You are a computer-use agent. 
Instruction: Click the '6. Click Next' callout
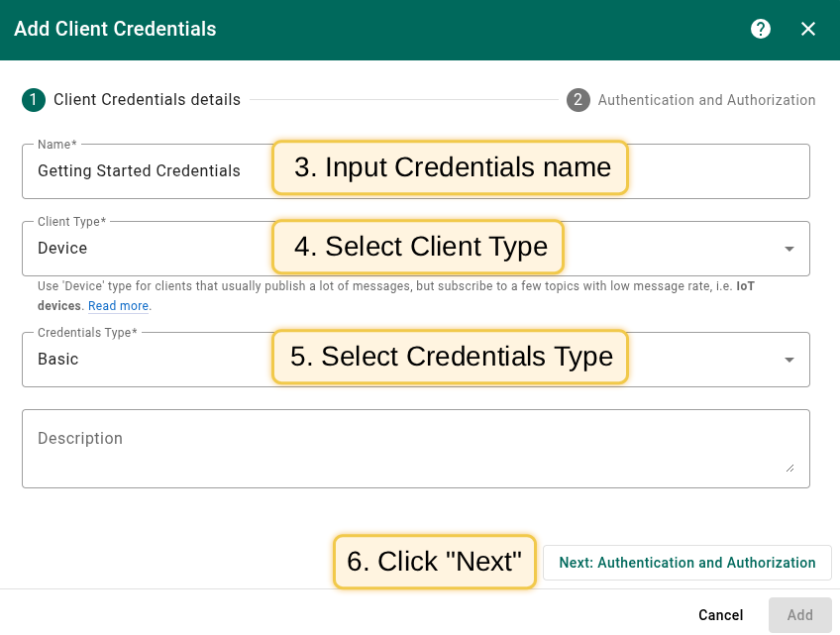(434, 562)
